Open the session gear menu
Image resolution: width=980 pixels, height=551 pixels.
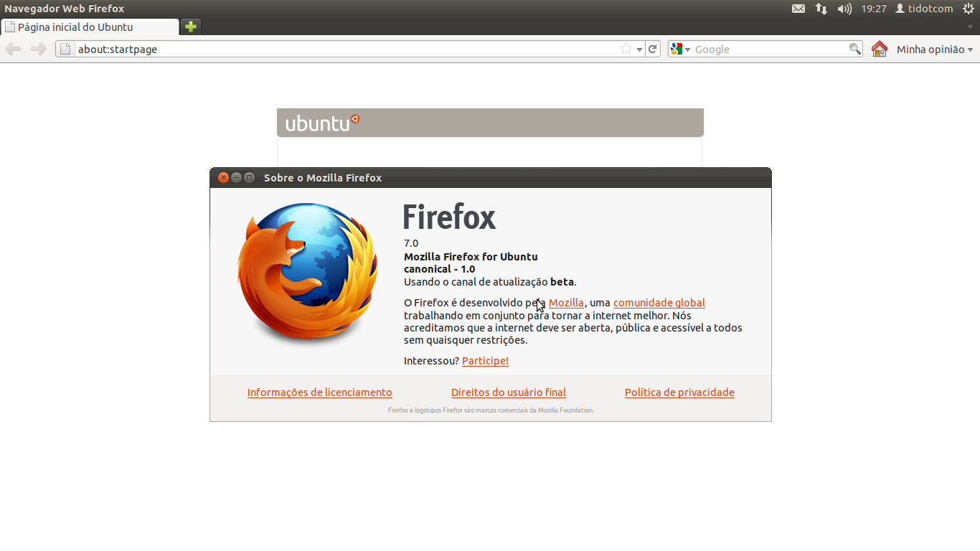969,9
